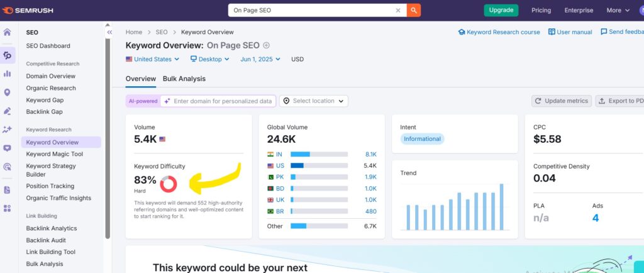This screenshot has width=644, height=273.
Task: Open the location pin rail icon
Action: 8,92
